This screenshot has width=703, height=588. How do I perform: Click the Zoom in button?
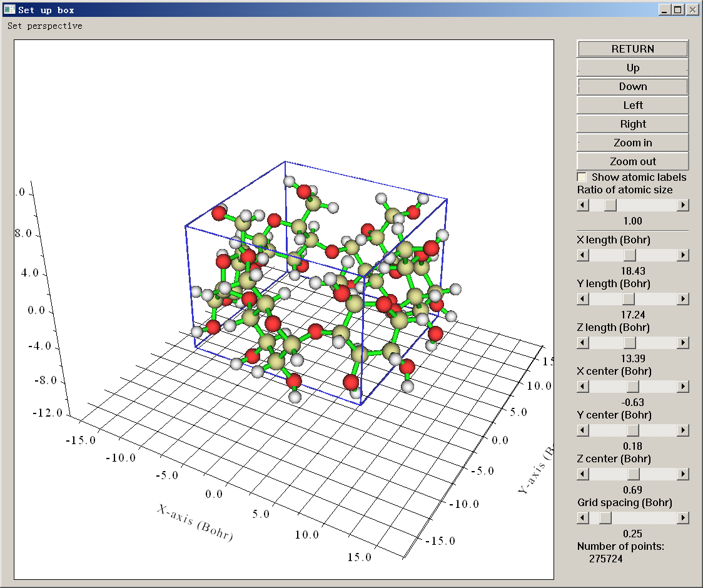632,143
